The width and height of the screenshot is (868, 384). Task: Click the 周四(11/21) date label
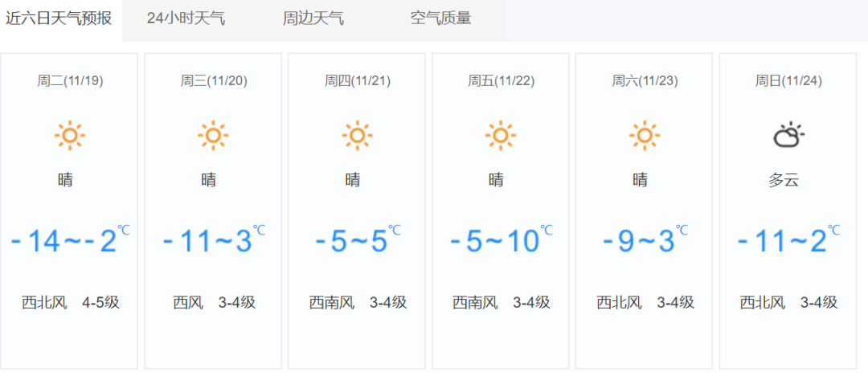358,80
